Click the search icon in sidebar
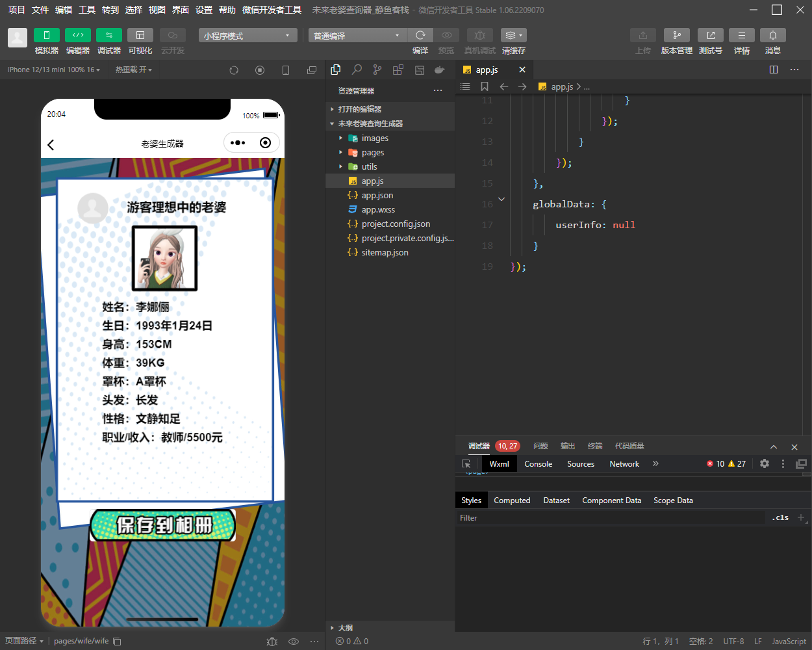This screenshot has width=812, height=650. (357, 70)
